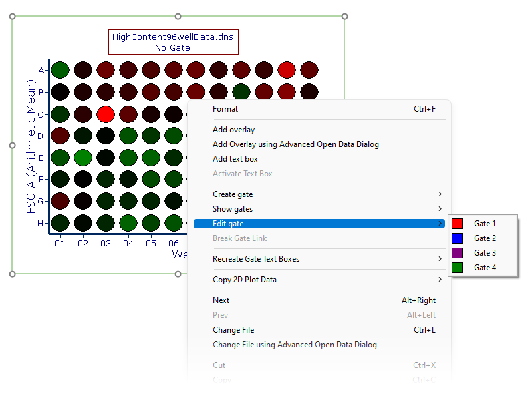Click the column label 03 on x-axis

click(106, 243)
